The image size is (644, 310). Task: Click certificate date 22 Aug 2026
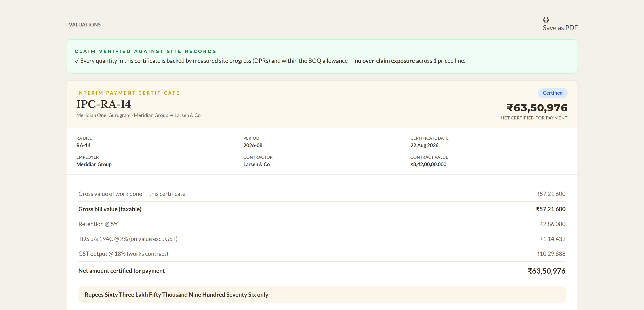(x=424, y=145)
